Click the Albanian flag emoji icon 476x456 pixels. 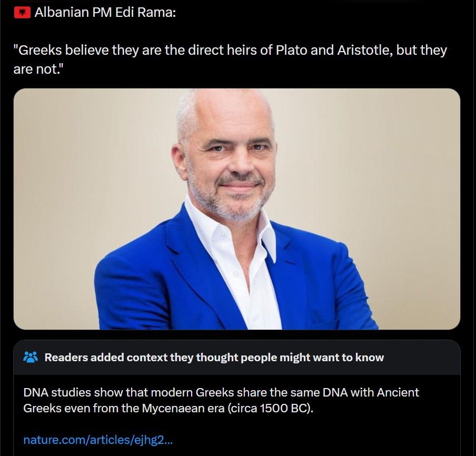[x=22, y=13]
